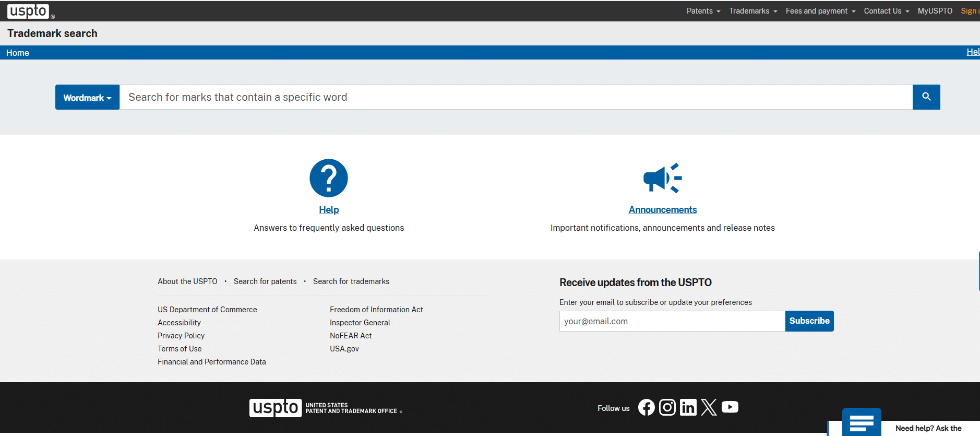Viewport: 980px width, 436px height.
Task: Click the blue question mark Help icon
Action: tap(329, 178)
